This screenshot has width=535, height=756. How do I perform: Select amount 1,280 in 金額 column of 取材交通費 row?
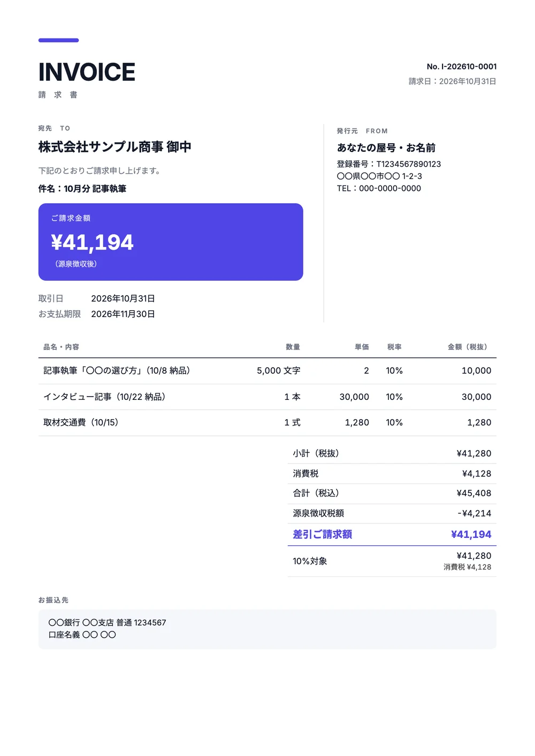(479, 422)
